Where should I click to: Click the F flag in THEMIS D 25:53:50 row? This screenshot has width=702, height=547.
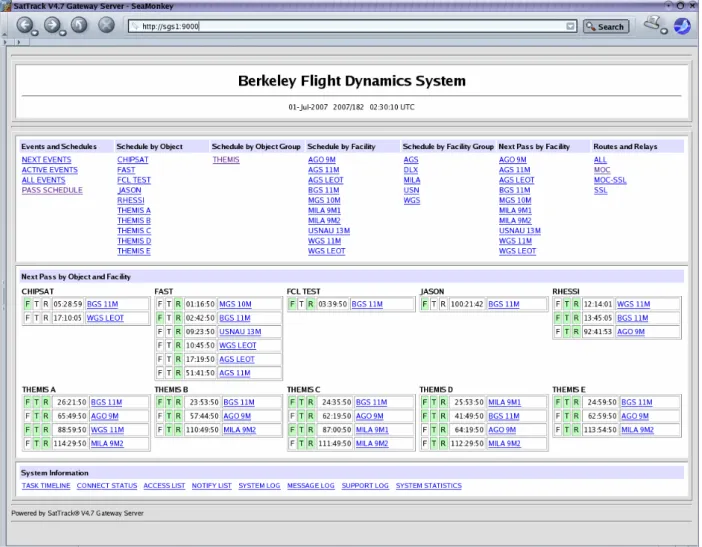coord(425,402)
